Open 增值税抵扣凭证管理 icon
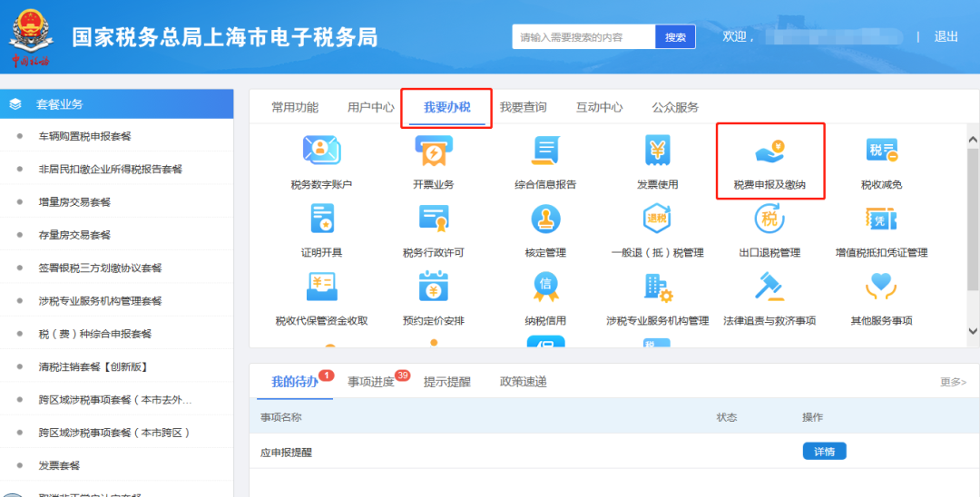The image size is (980, 497). pyautogui.click(x=882, y=219)
